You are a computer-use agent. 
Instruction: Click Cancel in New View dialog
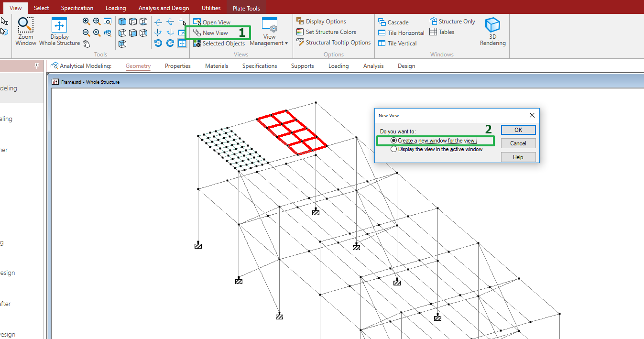tap(518, 143)
